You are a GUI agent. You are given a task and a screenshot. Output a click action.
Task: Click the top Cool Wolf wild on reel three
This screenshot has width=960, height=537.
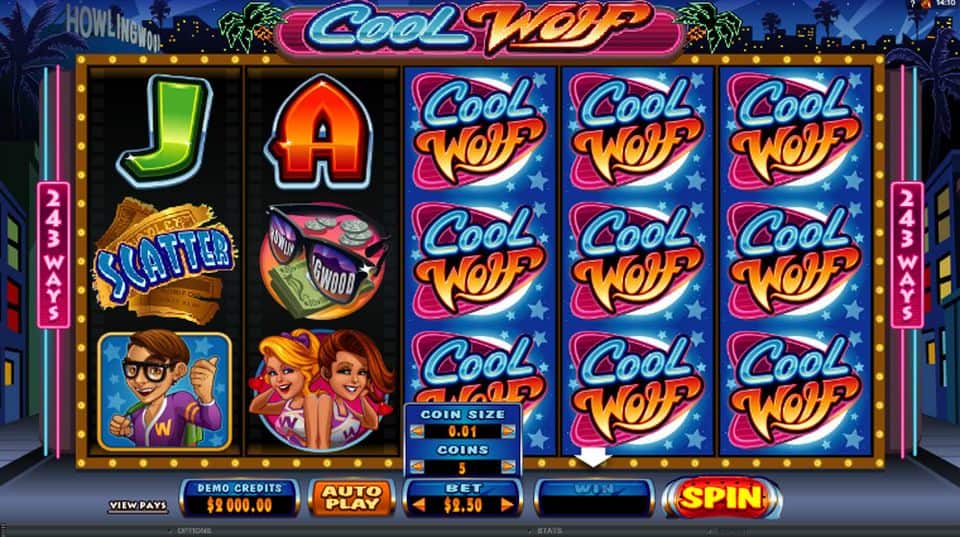479,131
